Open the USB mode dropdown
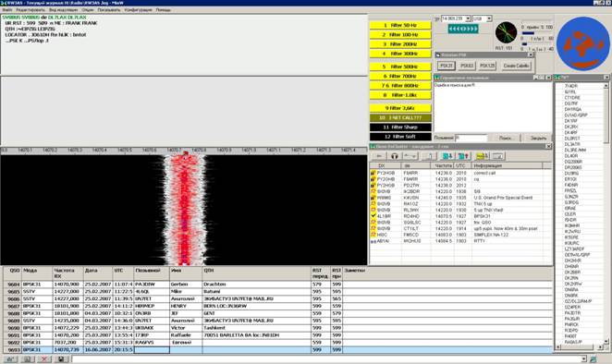 pyautogui.click(x=489, y=18)
